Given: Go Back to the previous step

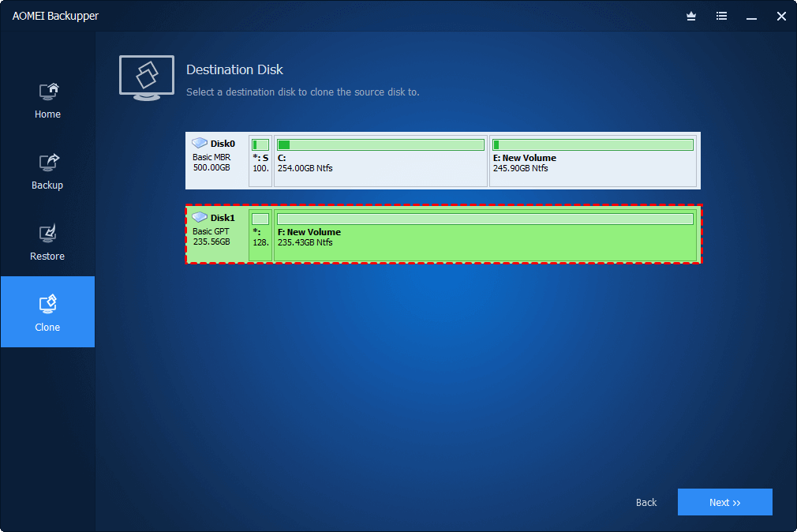Looking at the screenshot, I should click(x=646, y=503).
